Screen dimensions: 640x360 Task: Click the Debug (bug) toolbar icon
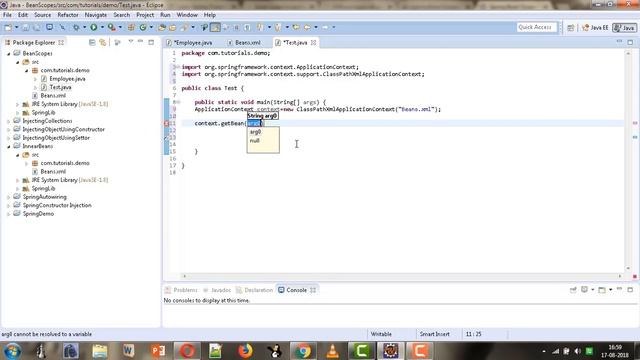(76, 27)
